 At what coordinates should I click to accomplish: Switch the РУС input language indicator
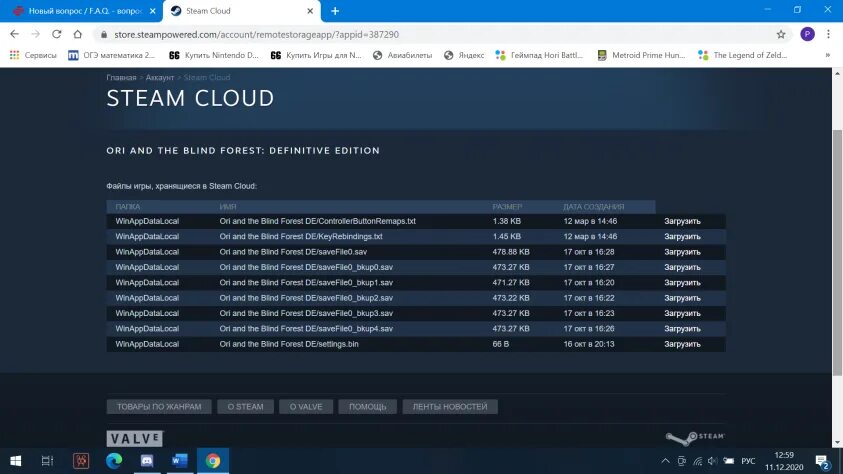tap(748, 461)
